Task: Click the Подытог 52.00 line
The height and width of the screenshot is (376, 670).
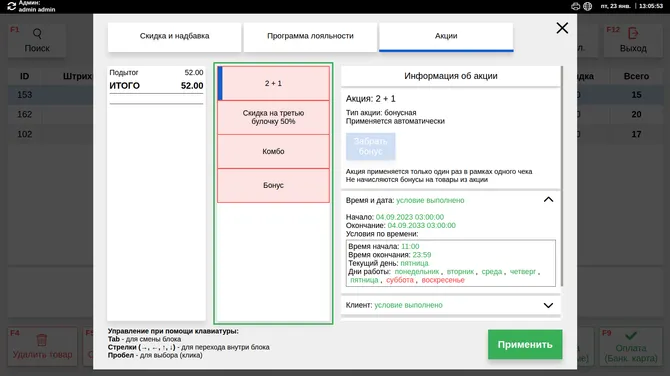Action: (x=156, y=73)
